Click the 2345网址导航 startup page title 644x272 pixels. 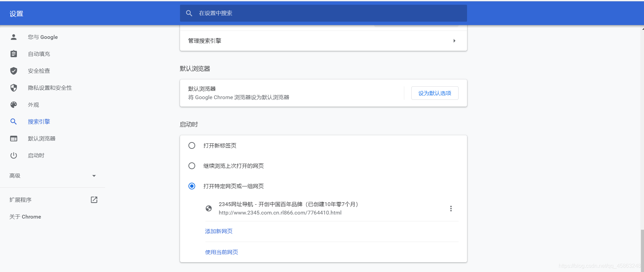click(x=289, y=204)
